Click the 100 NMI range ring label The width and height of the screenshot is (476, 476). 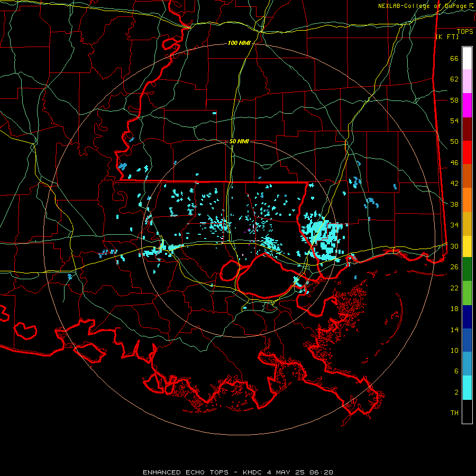coord(239,43)
